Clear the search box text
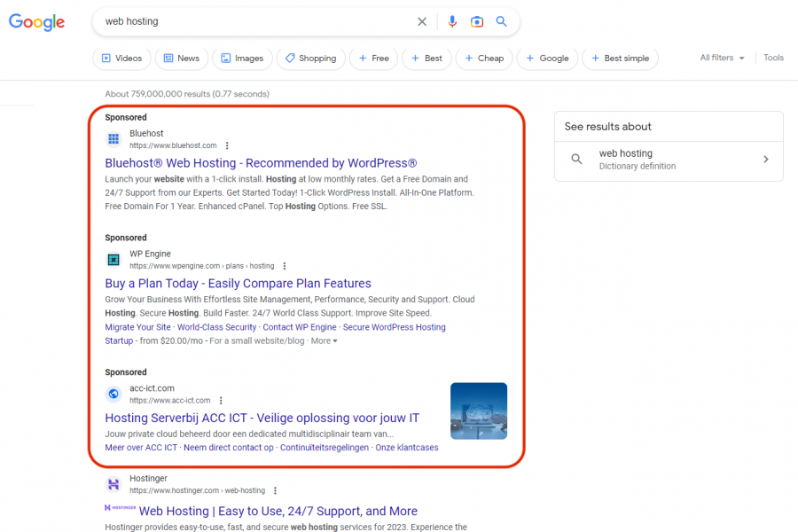 click(x=422, y=21)
